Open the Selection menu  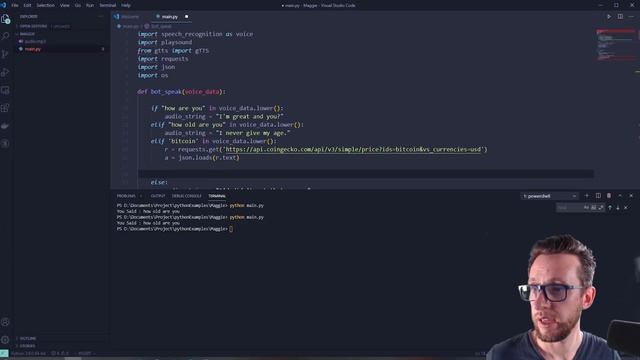point(45,5)
